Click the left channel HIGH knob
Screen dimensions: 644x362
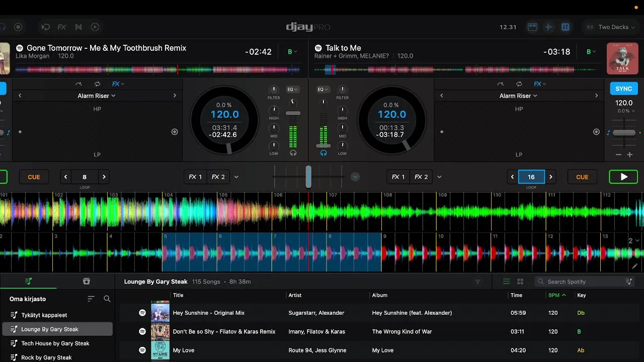pos(274,110)
